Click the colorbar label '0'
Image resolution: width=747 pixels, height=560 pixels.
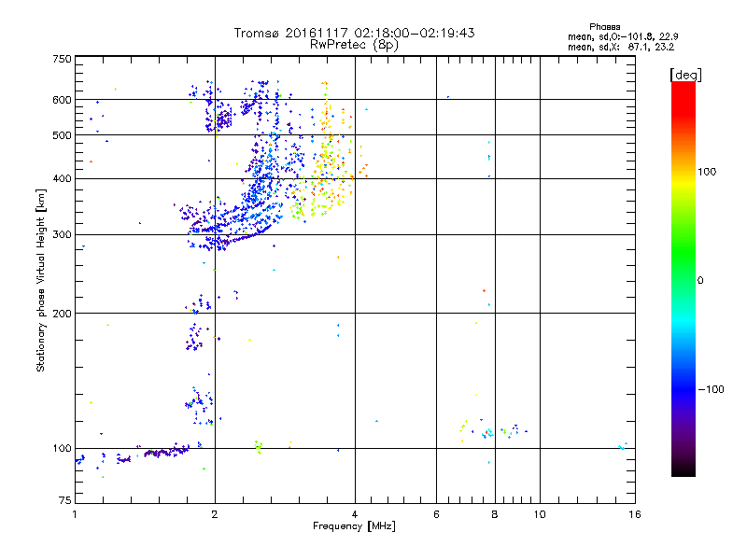click(700, 281)
